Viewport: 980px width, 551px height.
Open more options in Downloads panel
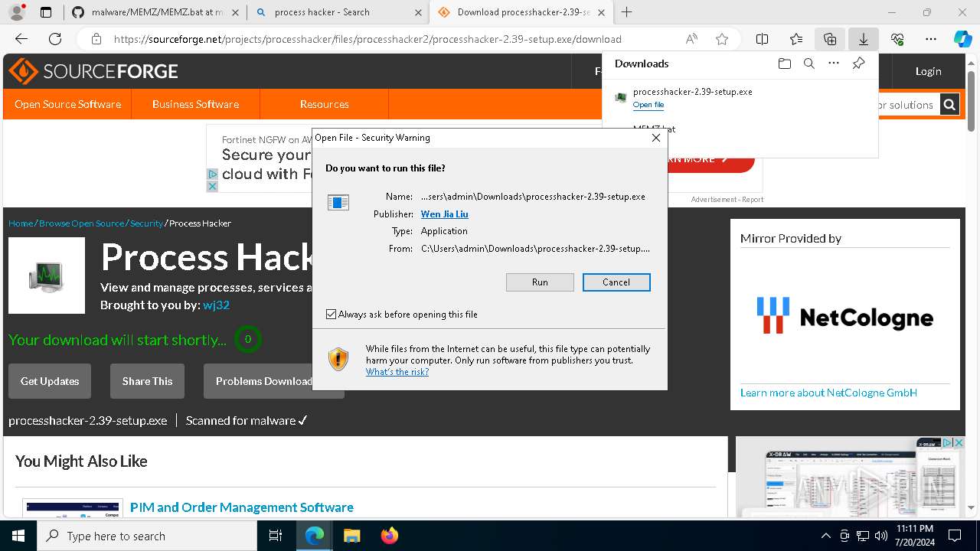coord(834,64)
